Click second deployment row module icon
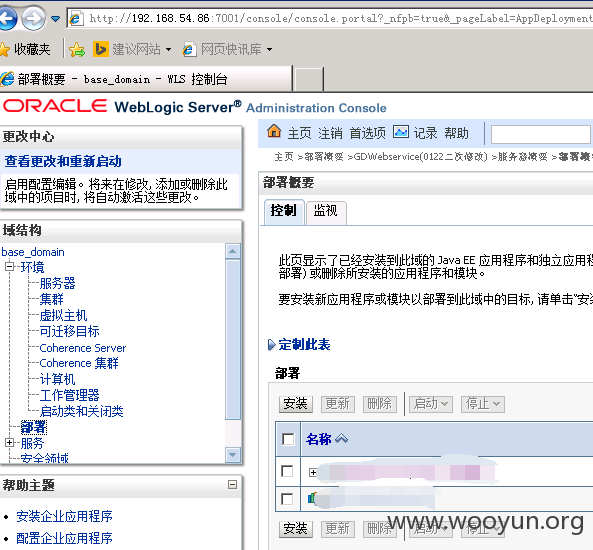This screenshot has height=550, width=593. tap(311, 498)
